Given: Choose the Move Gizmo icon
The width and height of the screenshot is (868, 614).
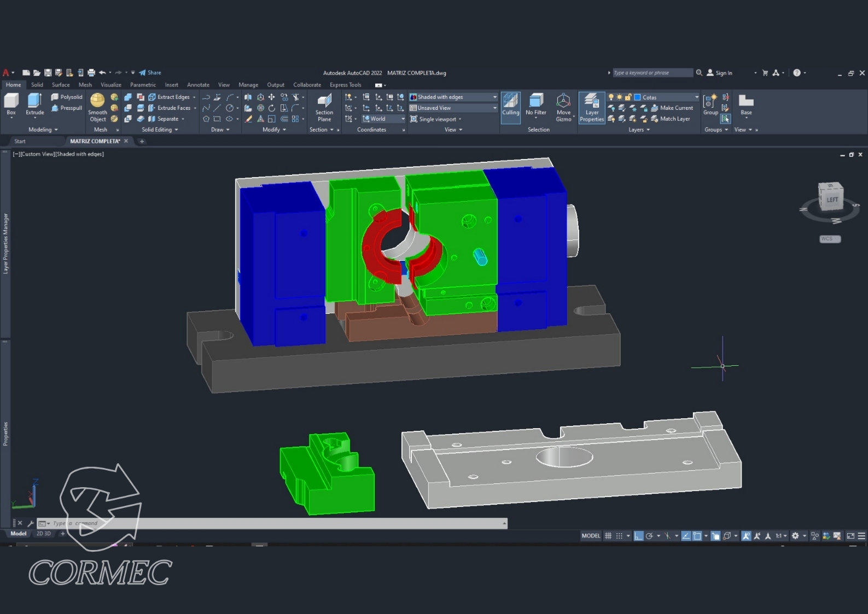Looking at the screenshot, I should (x=563, y=107).
